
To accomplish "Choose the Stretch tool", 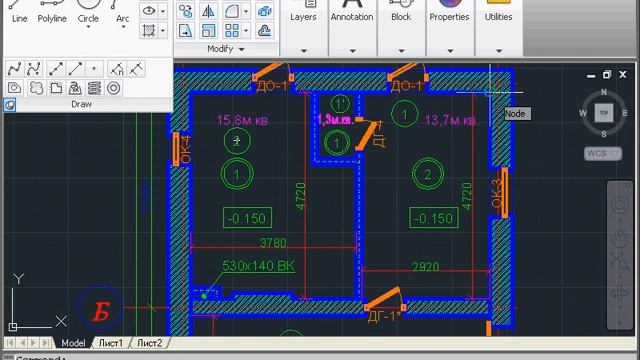I will coord(186,31).
